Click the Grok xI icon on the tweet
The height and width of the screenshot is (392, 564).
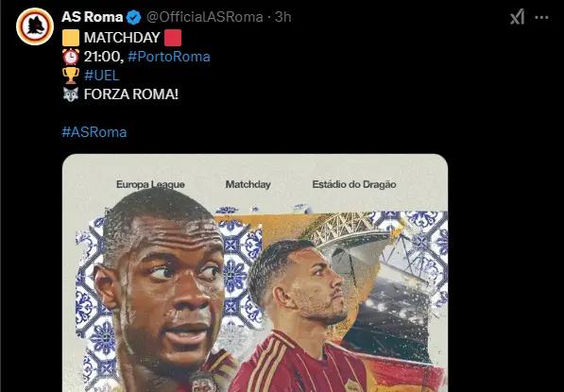(517, 17)
